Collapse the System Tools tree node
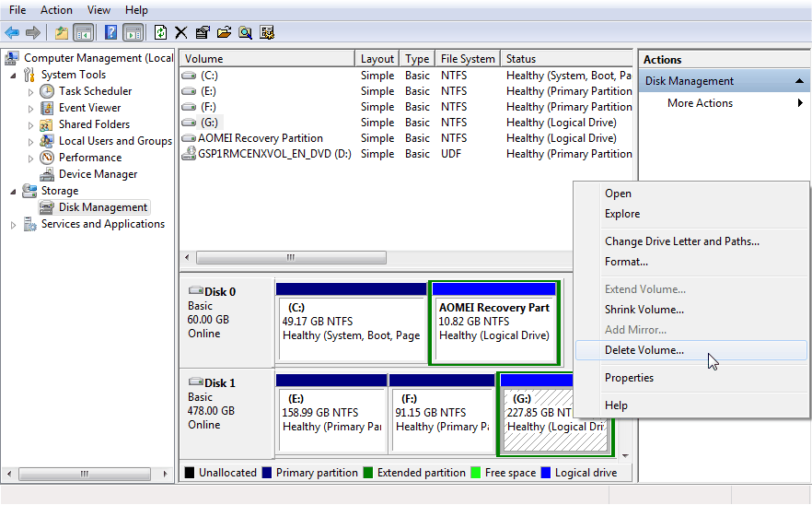The height and width of the screenshot is (505, 812). click(13, 76)
